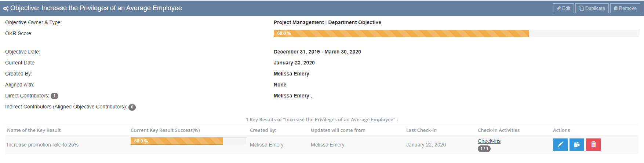Click the blue duplicate key result icon
The width and height of the screenshot is (644, 163).
576,145
